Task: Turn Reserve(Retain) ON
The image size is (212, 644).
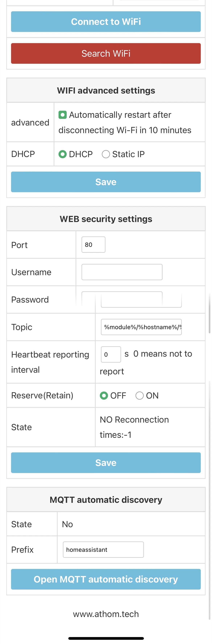Action: coord(140,396)
